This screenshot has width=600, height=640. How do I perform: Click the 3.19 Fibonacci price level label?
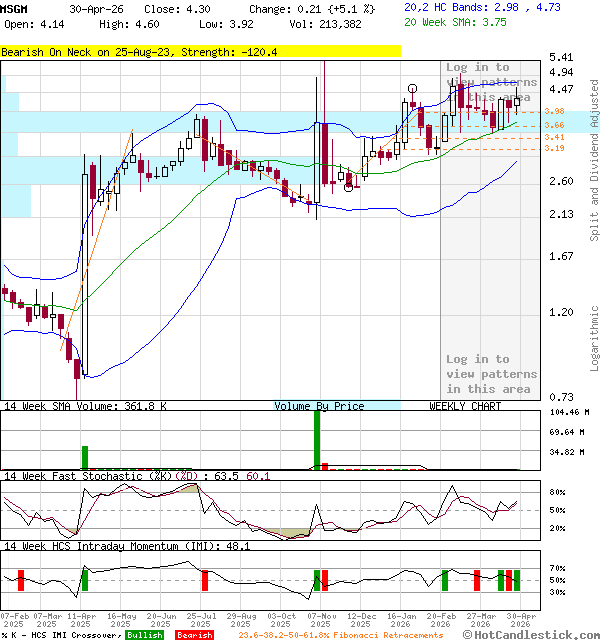pyautogui.click(x=554, y=148)
